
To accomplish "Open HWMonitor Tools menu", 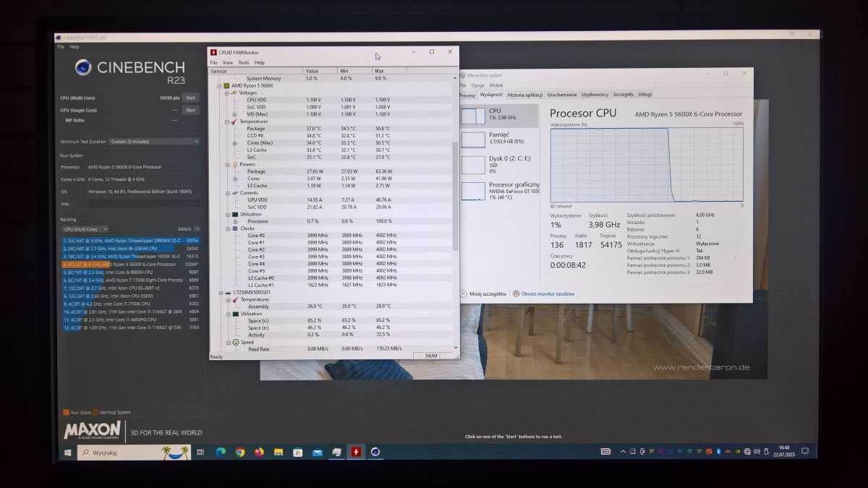I will pos(244,63).
